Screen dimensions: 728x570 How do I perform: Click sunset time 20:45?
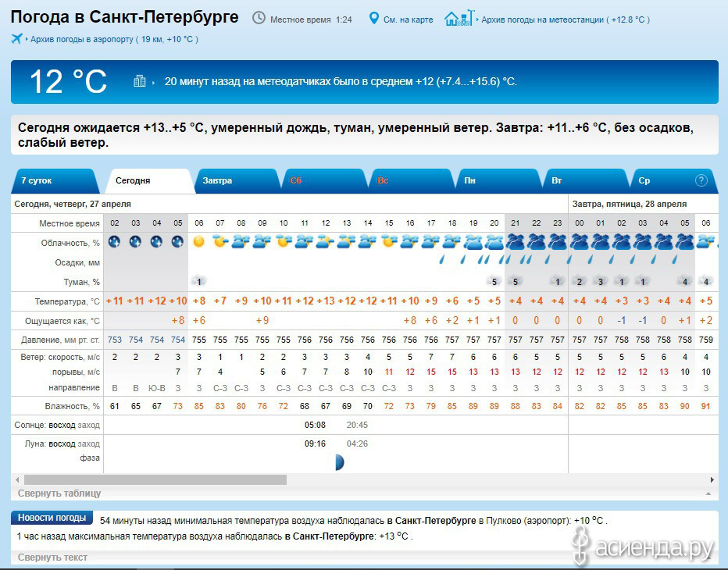click(357, 425)
